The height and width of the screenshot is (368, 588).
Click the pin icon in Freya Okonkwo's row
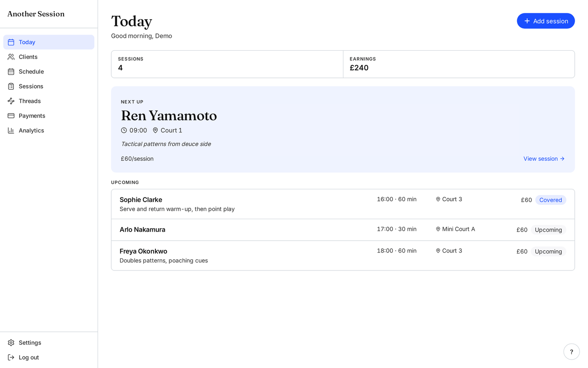tap(438, 251)
